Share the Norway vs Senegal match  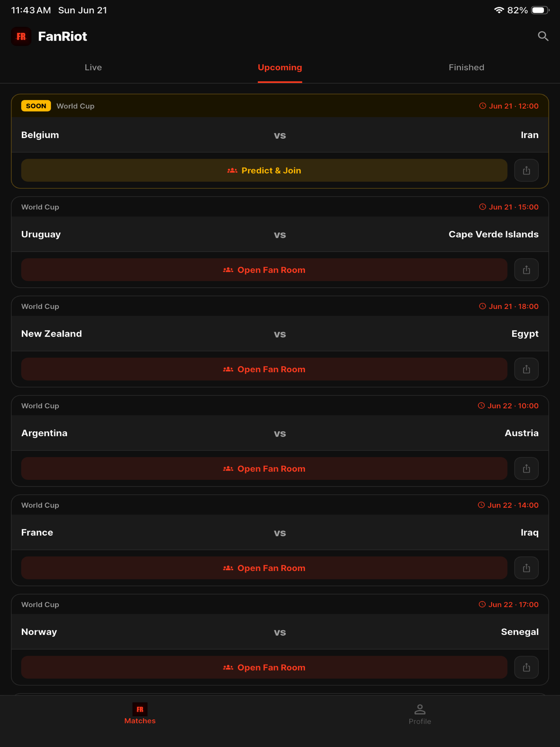click(x=526, y=667)
